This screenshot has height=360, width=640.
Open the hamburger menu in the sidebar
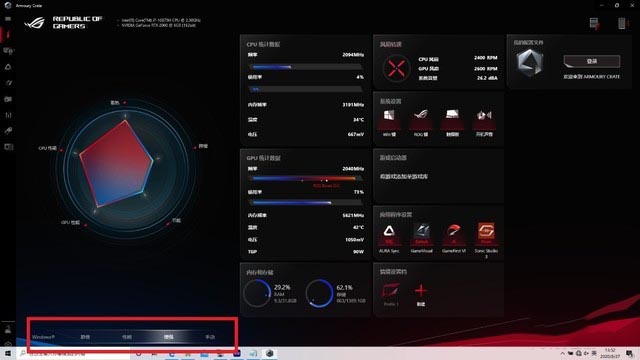point(8,19)
